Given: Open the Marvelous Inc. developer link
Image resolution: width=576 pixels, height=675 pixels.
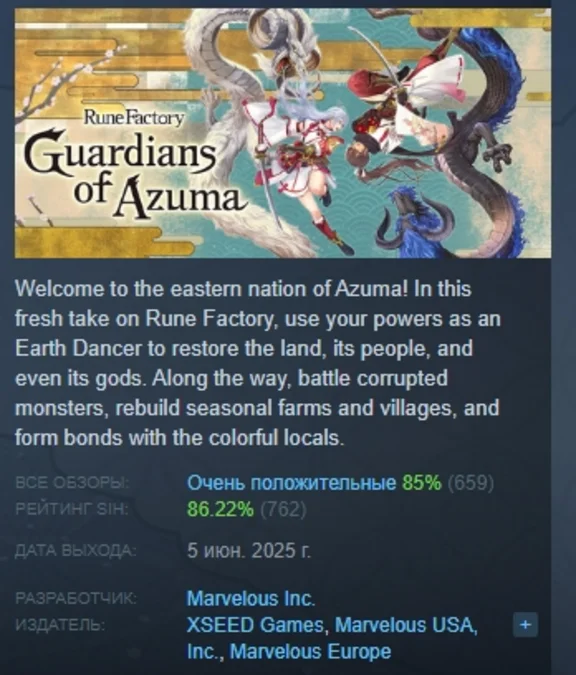Looking at the screenshot, I should (251, 599).
